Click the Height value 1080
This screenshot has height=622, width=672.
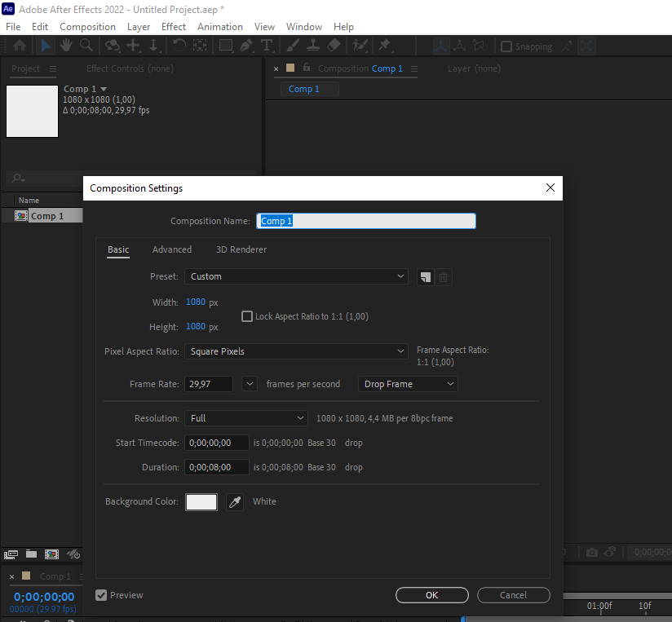pos(196,326)
